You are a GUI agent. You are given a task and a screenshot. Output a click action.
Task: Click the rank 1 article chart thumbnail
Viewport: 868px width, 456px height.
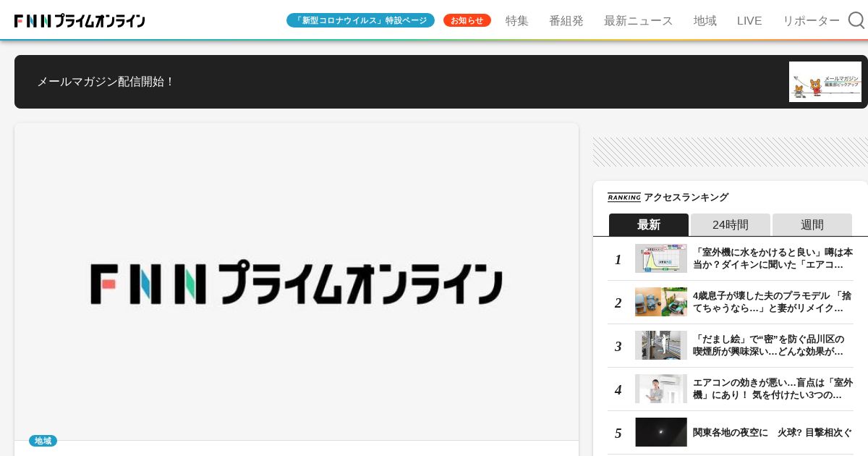tap(661, 258)
